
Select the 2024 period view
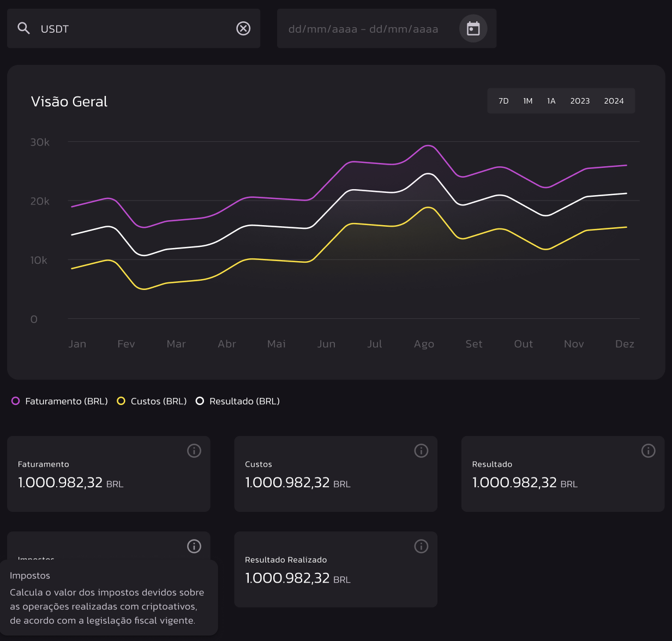tap(614, 101)
